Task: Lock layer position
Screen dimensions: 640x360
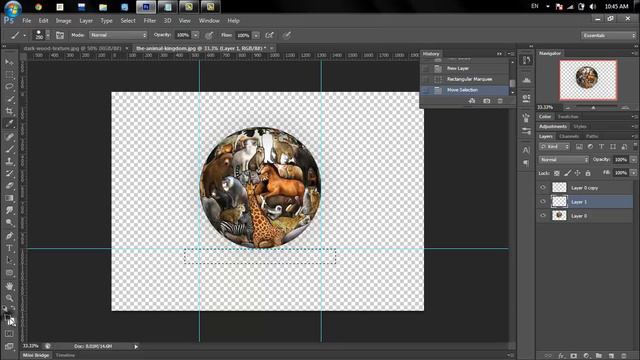Action: [x=578, y=173]
